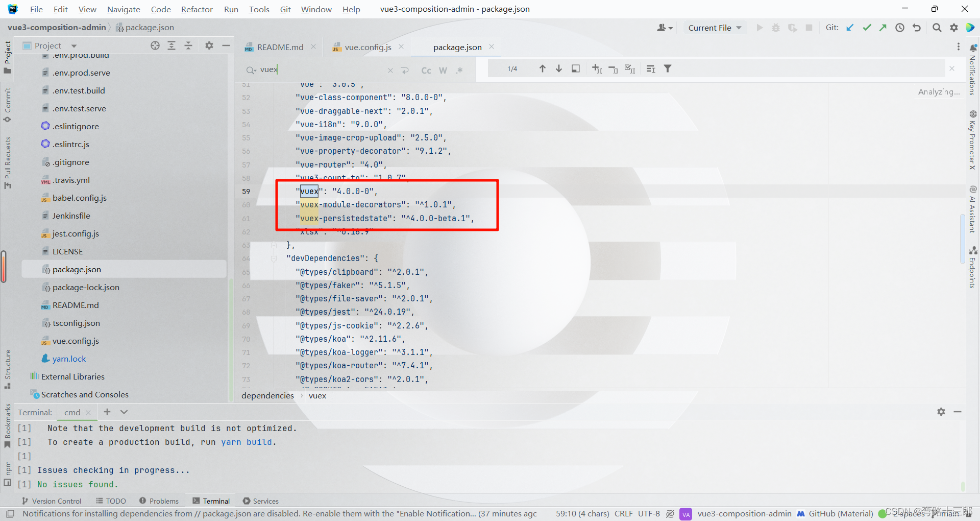Toggle Words (W) search option
The height and width of the screenshot is (521, 980).
[x=443, y=70]
